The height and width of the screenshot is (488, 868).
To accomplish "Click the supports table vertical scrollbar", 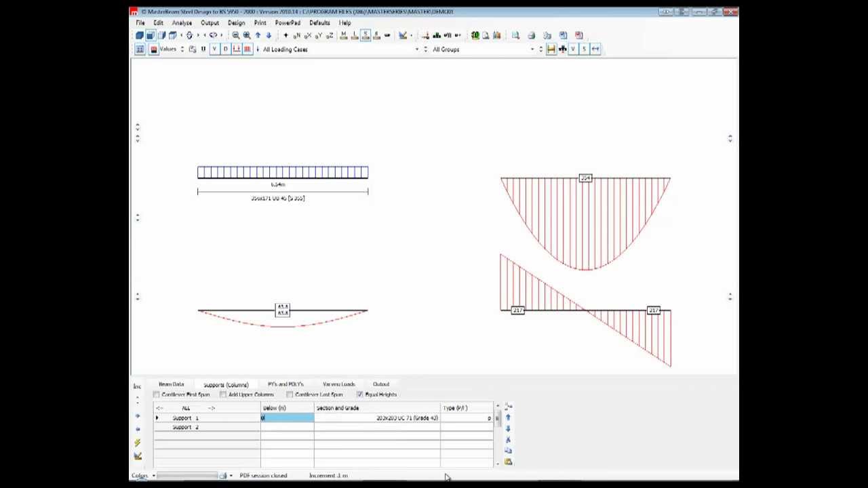I will click(498, 434).
